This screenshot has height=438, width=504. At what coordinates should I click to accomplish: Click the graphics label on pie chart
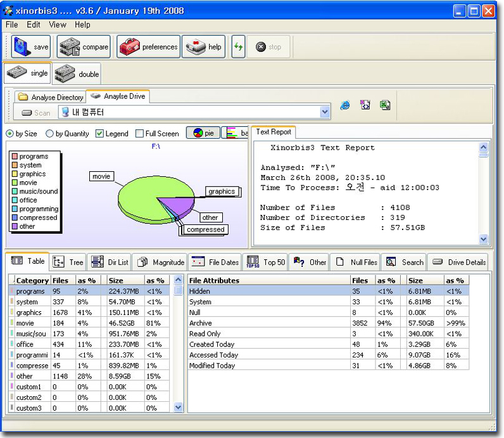coord(222,191)
